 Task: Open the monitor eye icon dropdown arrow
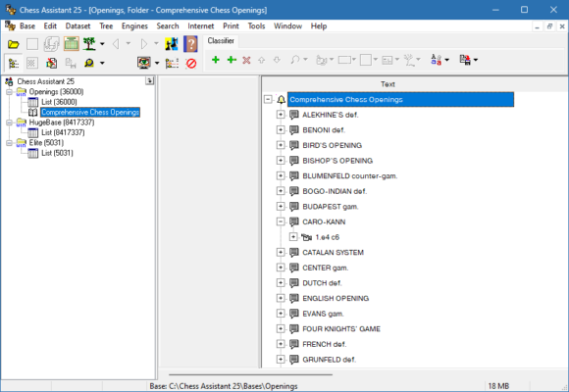pyautogui.click(x=157, y=63)
